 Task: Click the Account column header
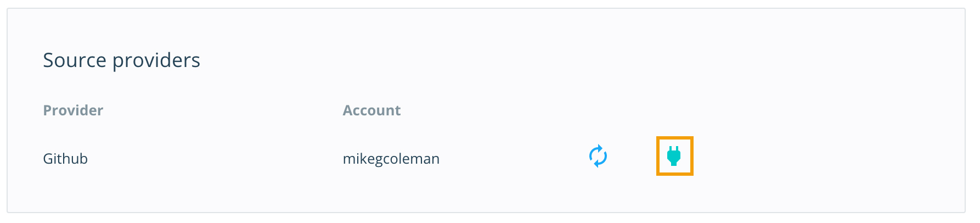[371, 110]
